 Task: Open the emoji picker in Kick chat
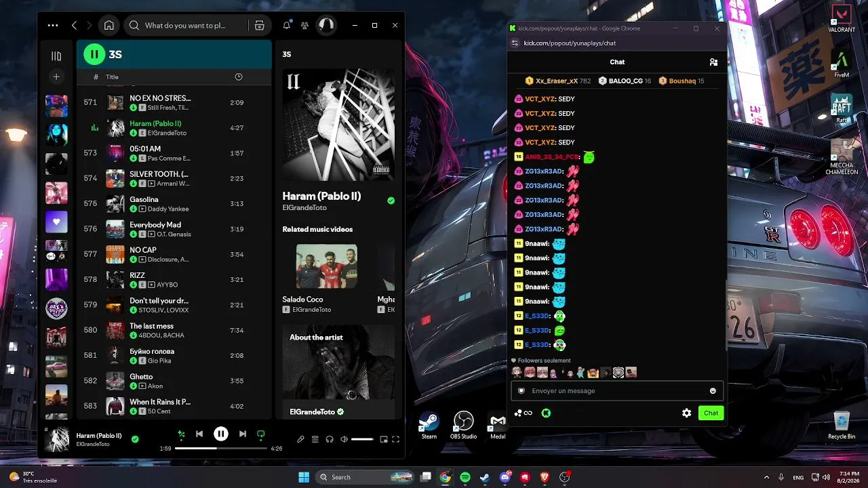[713, 390]
